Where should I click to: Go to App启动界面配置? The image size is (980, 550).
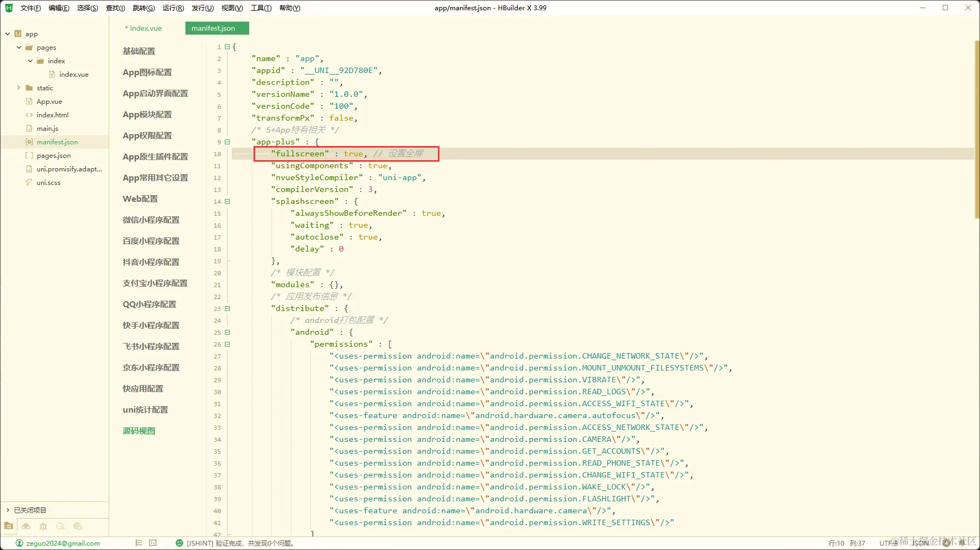[x=155, y=93]
